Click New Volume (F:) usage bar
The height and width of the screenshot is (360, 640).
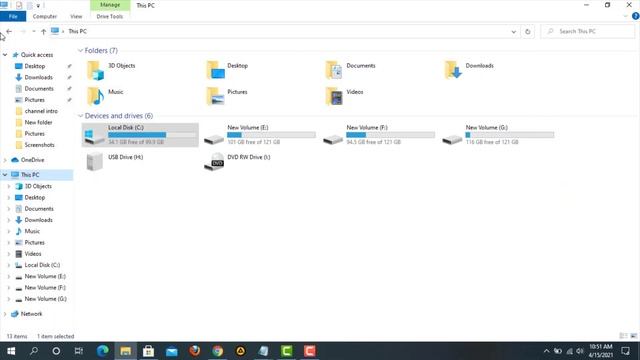tap(390, 135)
